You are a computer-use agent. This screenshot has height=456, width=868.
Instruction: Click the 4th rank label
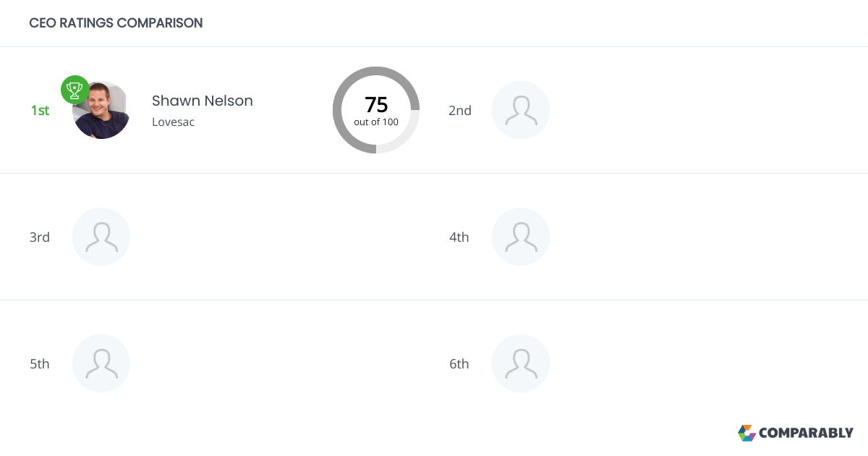tap(459, 237)
